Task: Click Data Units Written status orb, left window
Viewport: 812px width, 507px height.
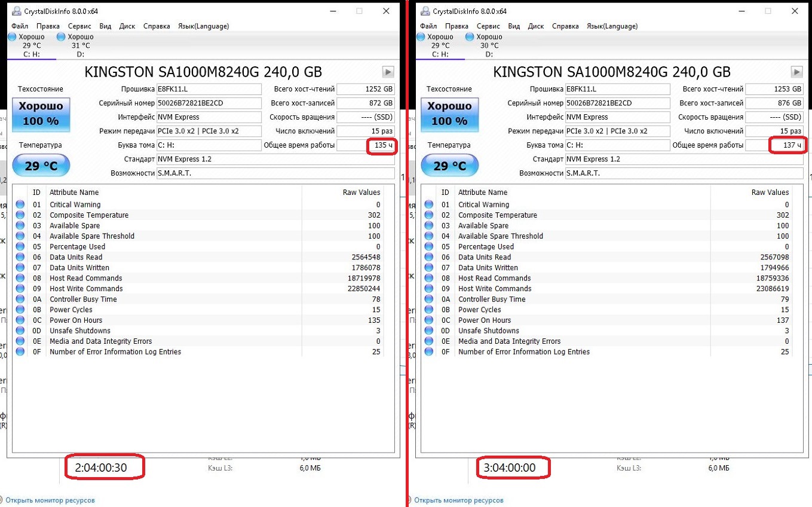Action: [x=20, y=268]
